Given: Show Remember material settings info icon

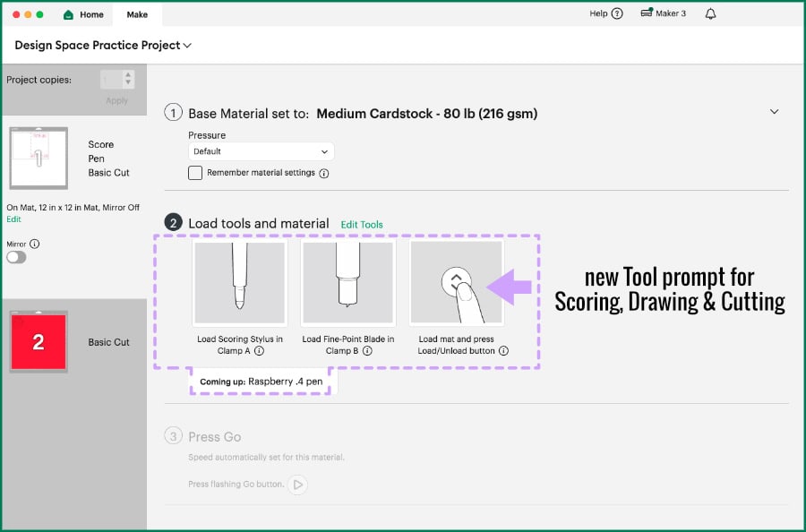Looking at the screenshot, I should [324, 173].
